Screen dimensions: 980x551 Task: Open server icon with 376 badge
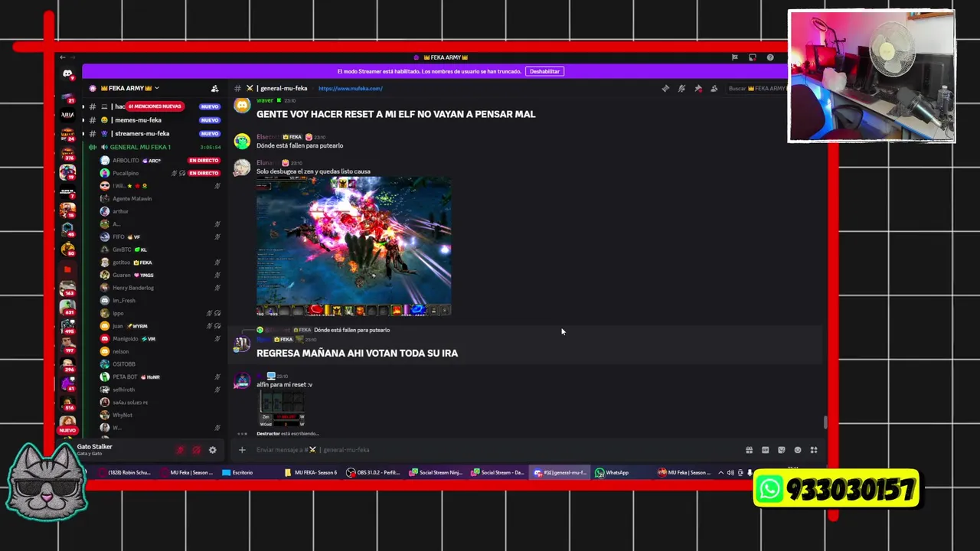coord(67,153)
